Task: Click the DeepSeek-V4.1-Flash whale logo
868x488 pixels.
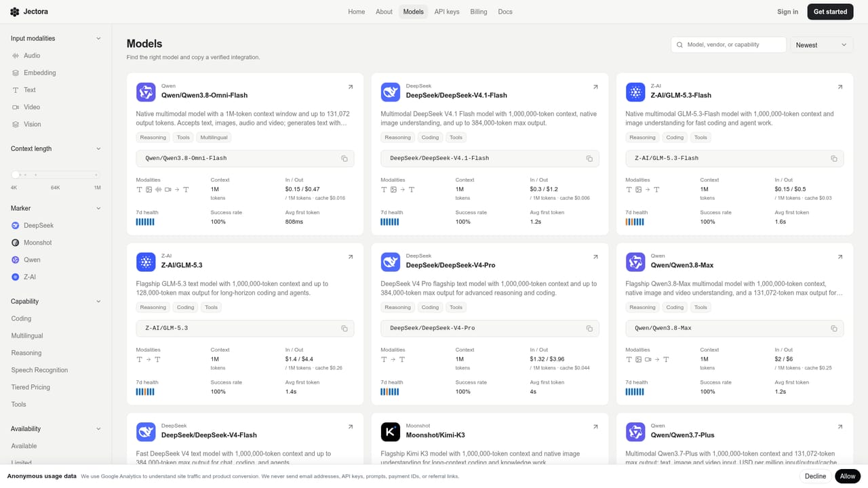Action: (391, 92)
